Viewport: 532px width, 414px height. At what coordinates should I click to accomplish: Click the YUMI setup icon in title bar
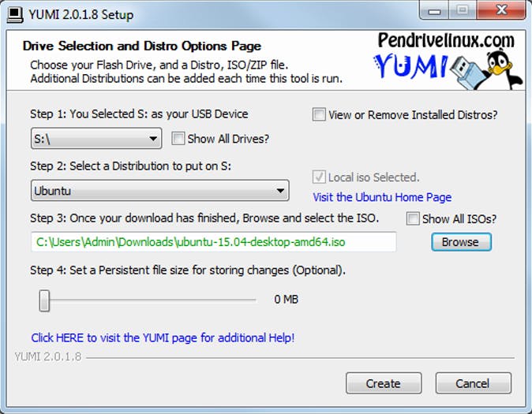coord(15,14)
